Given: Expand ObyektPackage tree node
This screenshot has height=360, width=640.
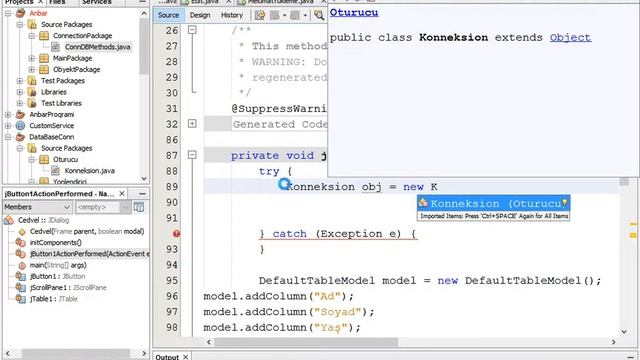Looking at the screenshot, I should (31, 70).
